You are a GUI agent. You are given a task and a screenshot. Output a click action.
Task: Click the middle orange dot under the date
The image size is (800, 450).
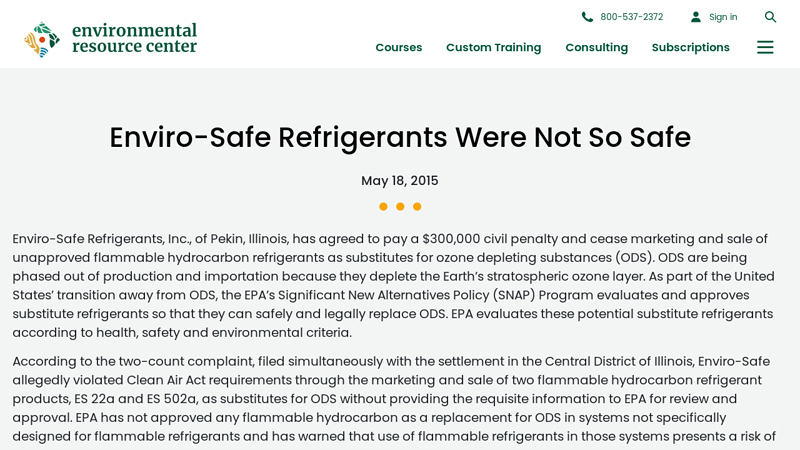(400, 207)
